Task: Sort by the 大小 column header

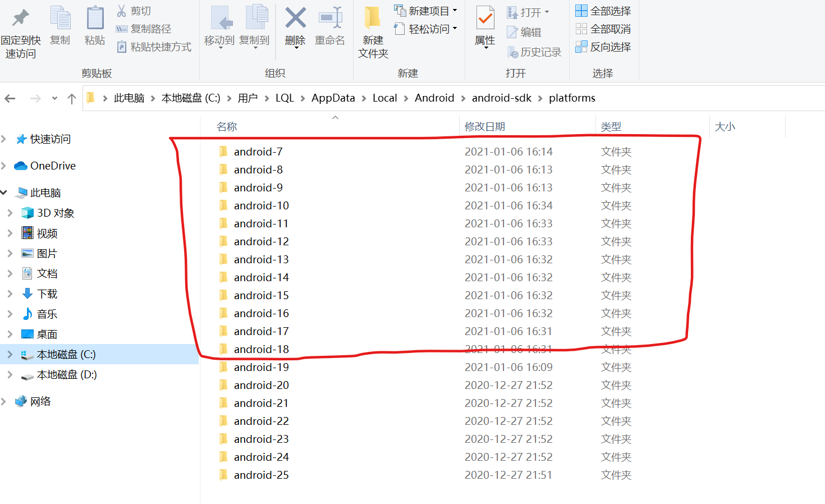Action: [725, 126]
